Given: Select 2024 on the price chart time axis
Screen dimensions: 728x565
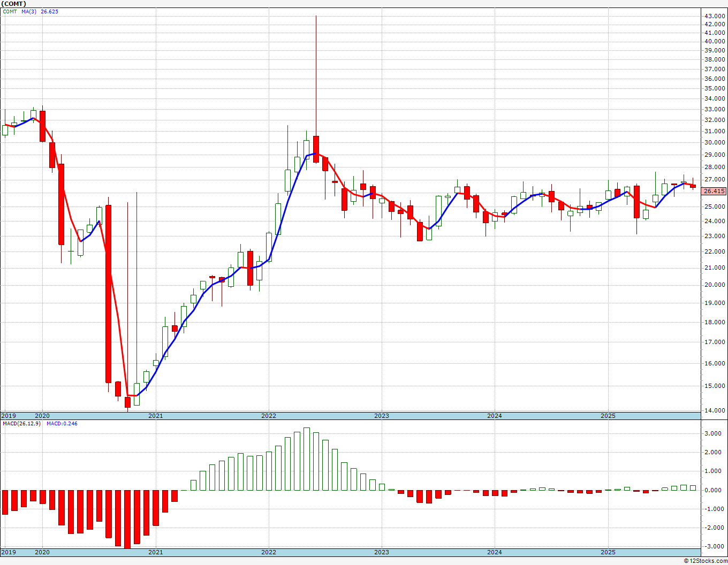Looking at the screenshot, I should click(495, 416).
